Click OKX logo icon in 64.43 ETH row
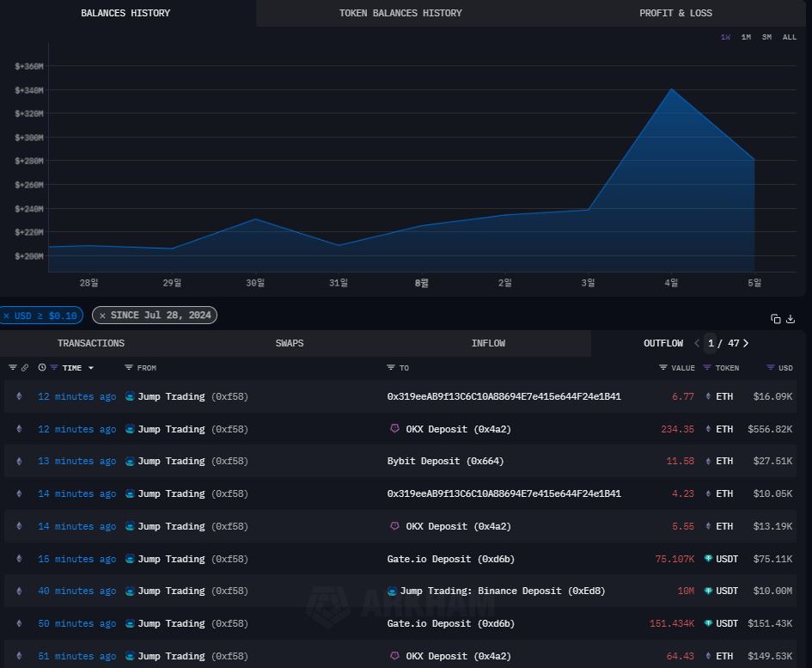Image resolution: width=812 pixels, height=668 pixels. (394, 656)
